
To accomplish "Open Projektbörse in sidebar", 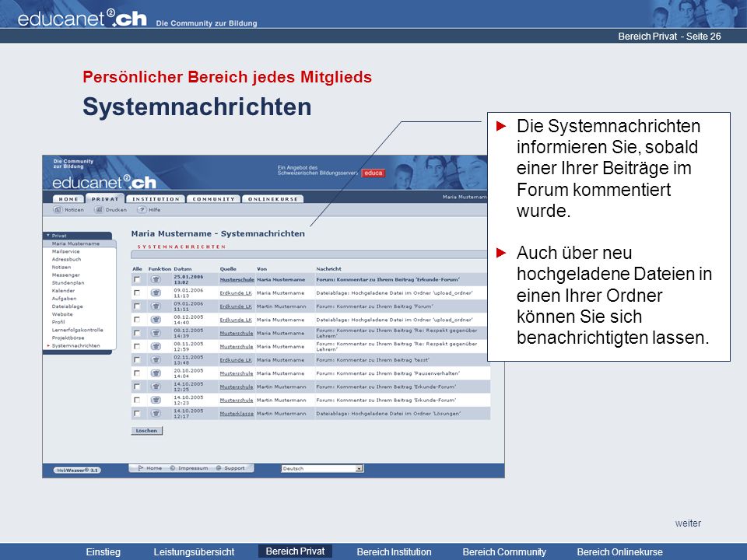I will pos(68,338).
